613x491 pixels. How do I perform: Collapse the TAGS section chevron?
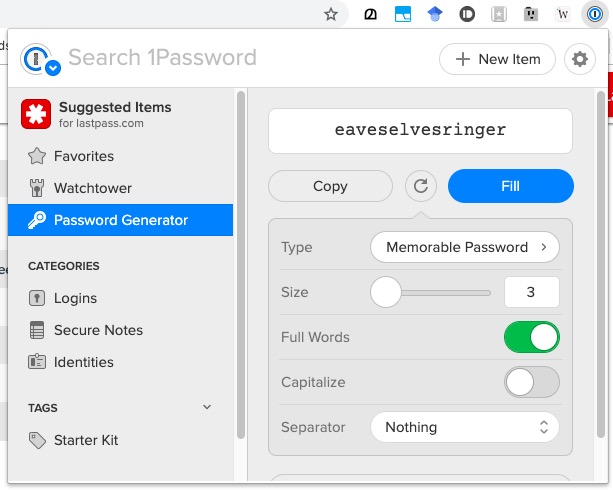(207, 407)
